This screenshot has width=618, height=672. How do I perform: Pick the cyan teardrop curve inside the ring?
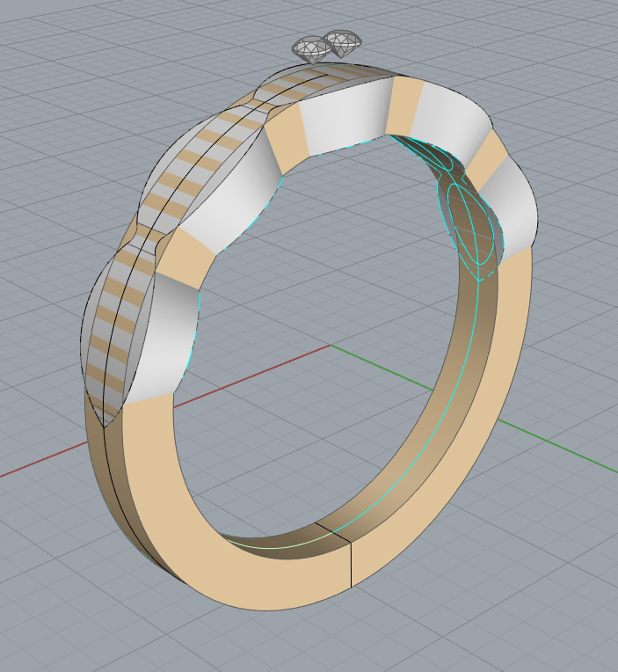click(x=471, y=223)
